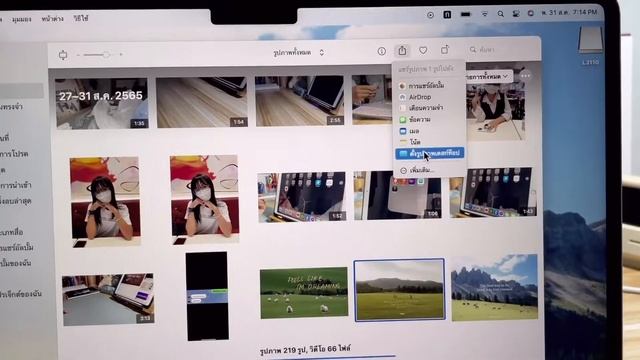This screenshot has width=640, height=360.
Task: Open tablet on desk video lasting 2:55
Action: click(300, 101)
